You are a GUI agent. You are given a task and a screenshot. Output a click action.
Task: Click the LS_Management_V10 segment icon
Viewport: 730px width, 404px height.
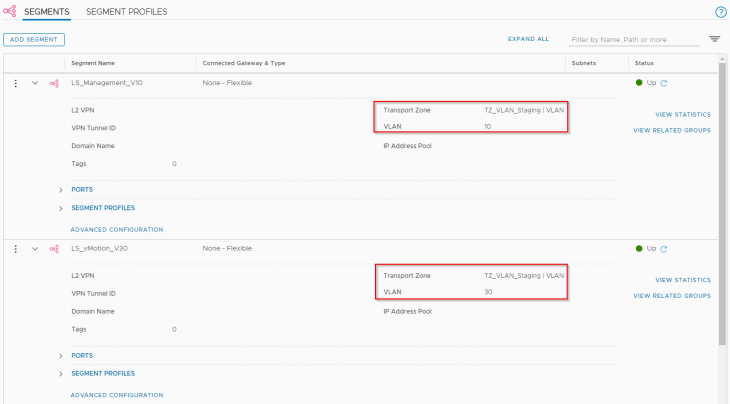pyautogui.click(x=54, y=83)
